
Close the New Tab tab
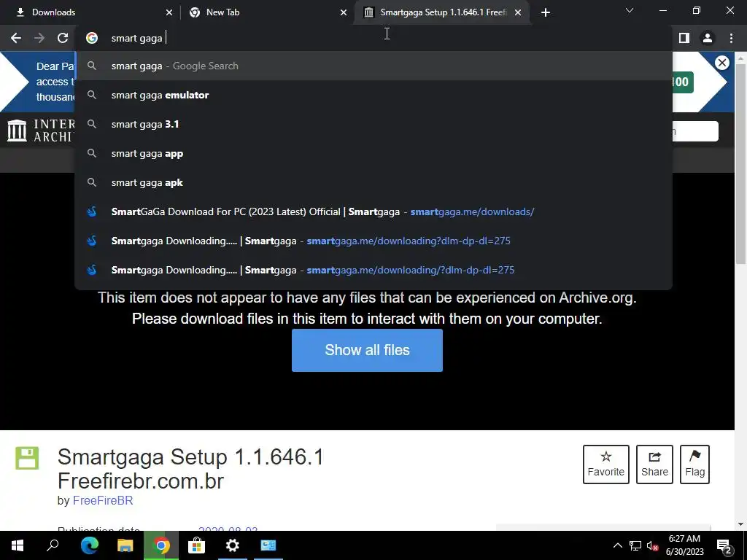tap(344, 12)
